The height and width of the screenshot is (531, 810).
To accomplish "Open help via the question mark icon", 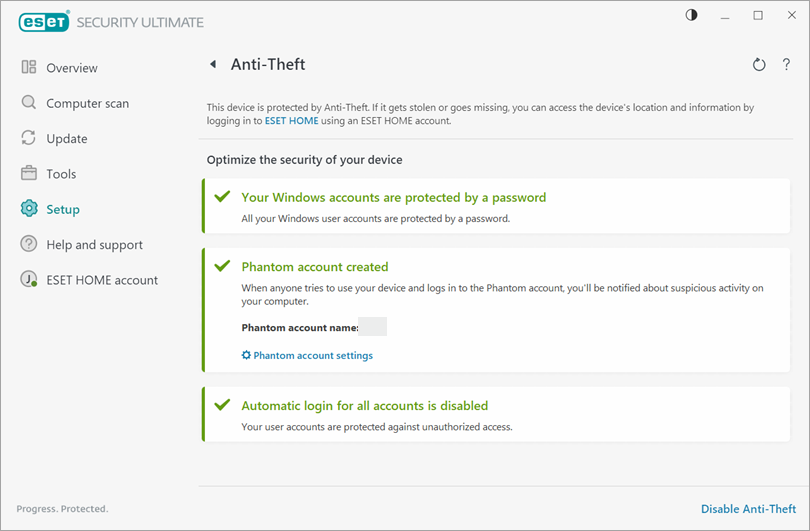I will (x=787, y=65).
